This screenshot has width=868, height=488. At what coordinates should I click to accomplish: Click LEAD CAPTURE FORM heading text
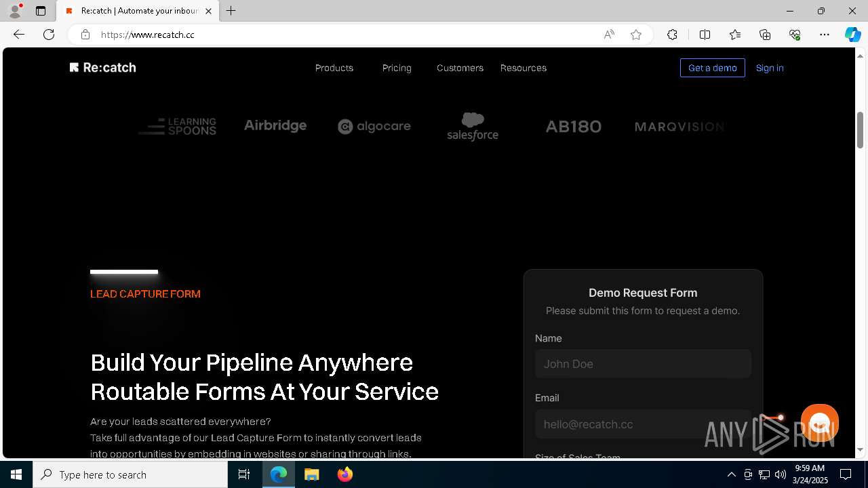point(145,294)
